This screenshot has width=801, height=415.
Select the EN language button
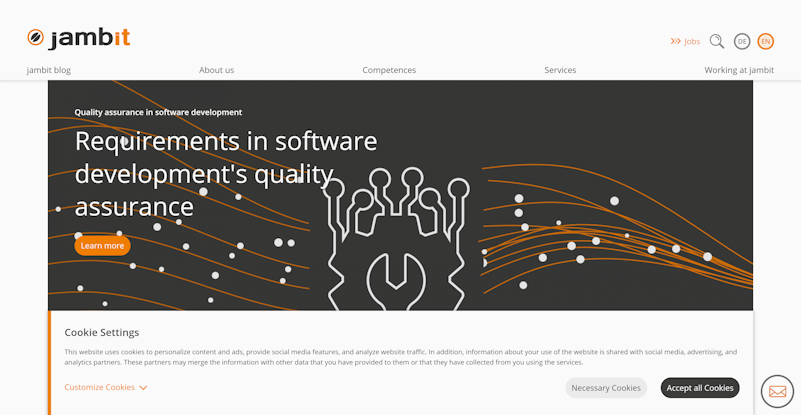765,41
